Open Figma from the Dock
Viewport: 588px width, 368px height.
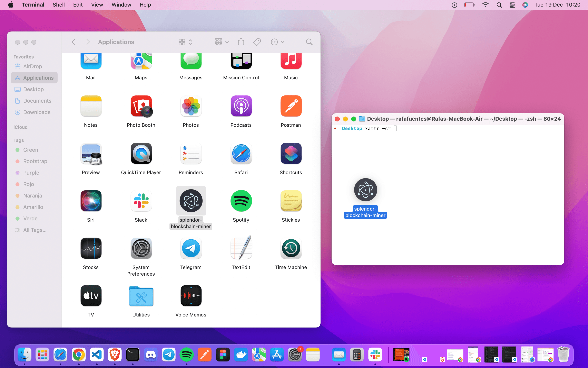(x=223, y=355)
